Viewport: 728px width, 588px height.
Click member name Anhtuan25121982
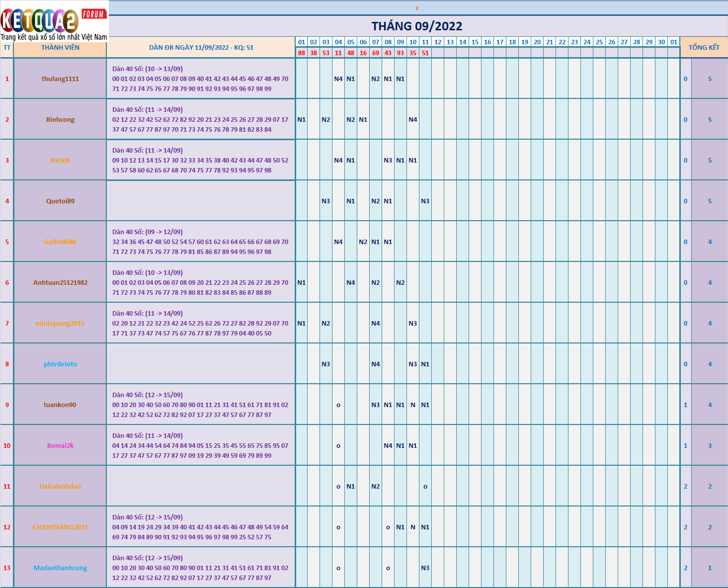click(x=60, y=282)
